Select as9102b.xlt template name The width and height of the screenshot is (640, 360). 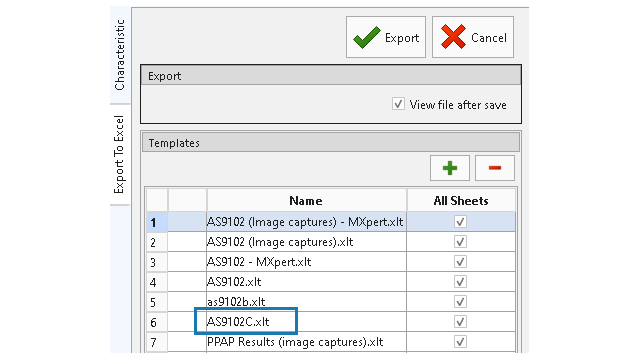(x=236, y=302)
